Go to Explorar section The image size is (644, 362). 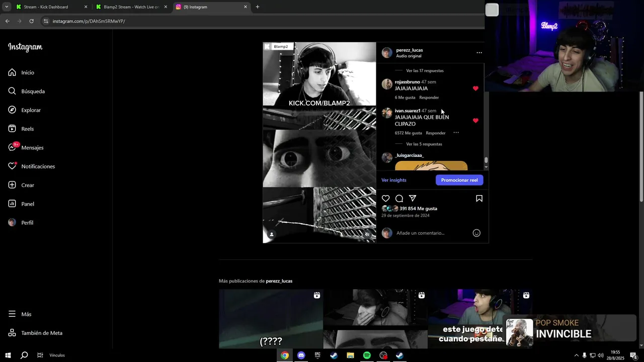(25, 110)
